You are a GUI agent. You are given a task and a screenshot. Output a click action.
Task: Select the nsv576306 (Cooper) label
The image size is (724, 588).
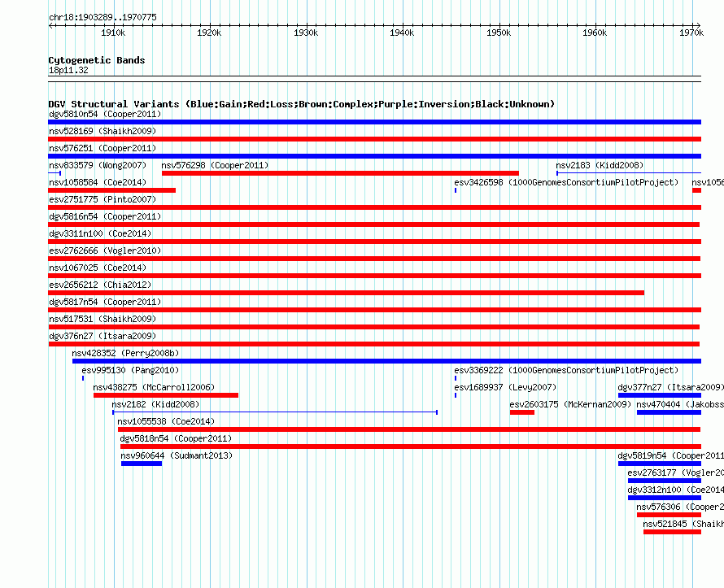tap(680, 507)
